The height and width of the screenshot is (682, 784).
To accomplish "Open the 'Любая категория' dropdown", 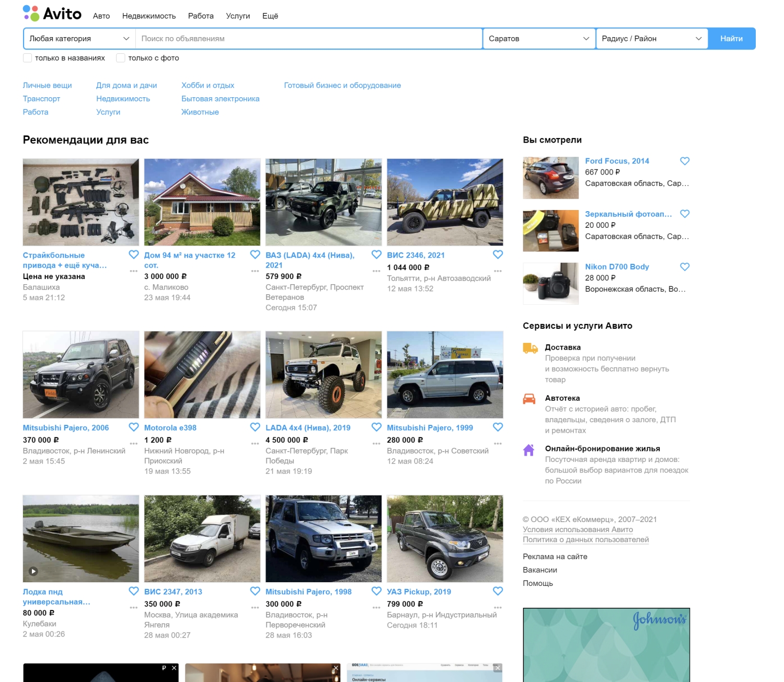I will pos(79,39).
